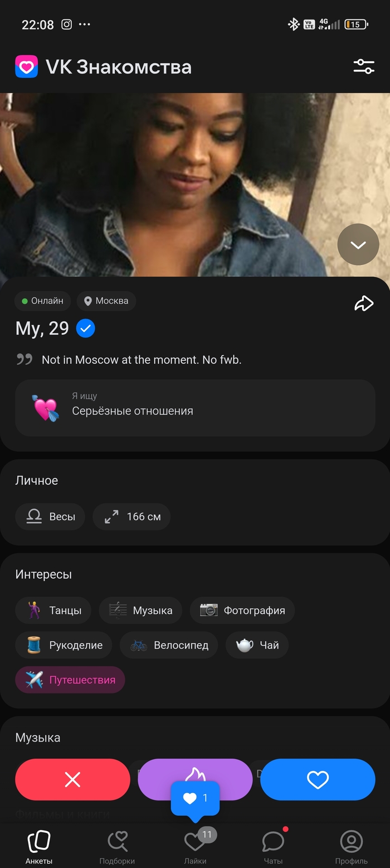The height and width of the screenshot is (868, 390).
Task: Expand photo with the down chevron
Action: [x=358, y=244]
